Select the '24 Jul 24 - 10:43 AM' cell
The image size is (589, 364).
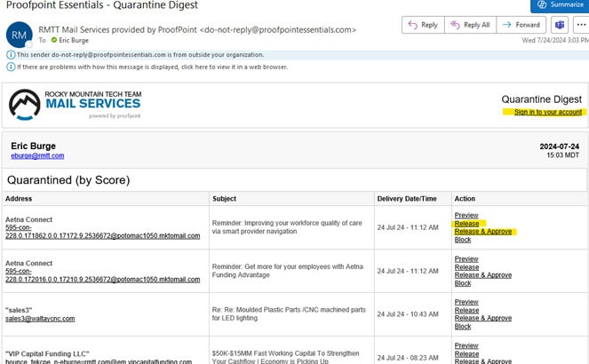408,314
